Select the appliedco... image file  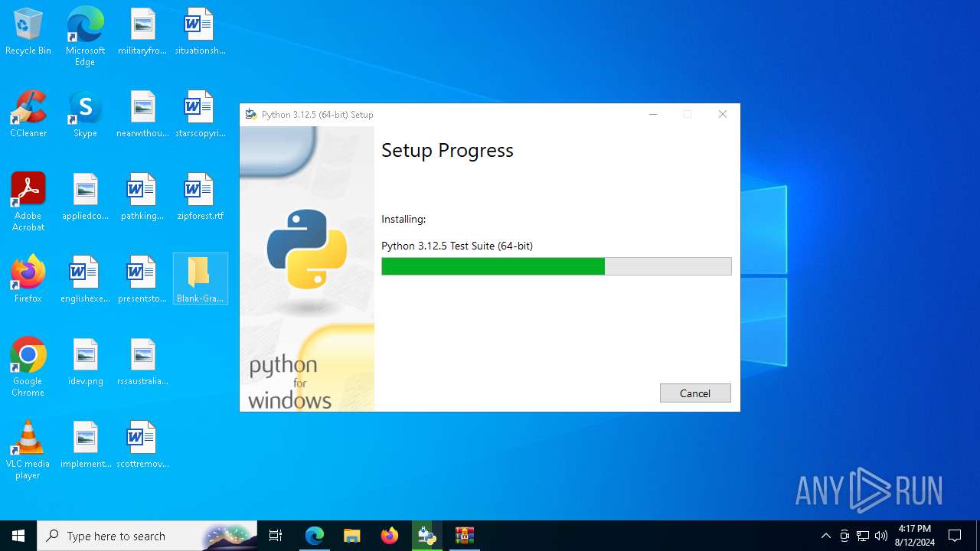pyautogui.click(x=85, y=197)
